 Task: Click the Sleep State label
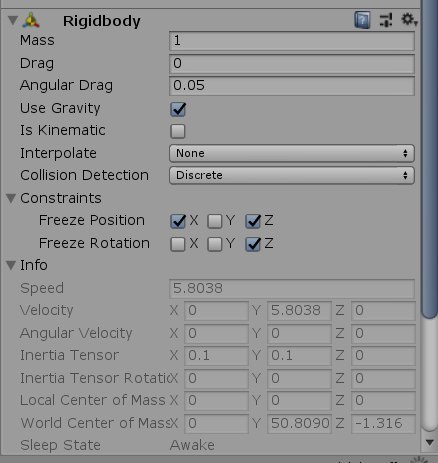point(60,445)
